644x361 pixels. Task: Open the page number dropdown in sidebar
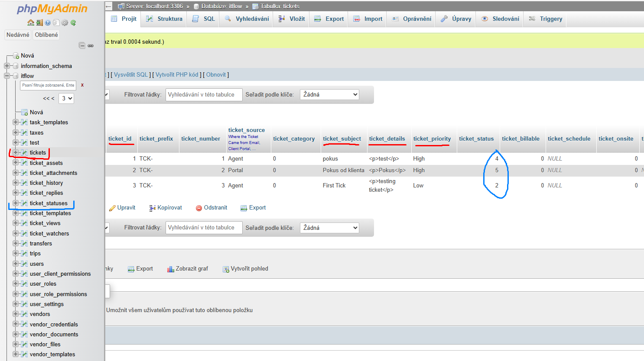(67, 98)
